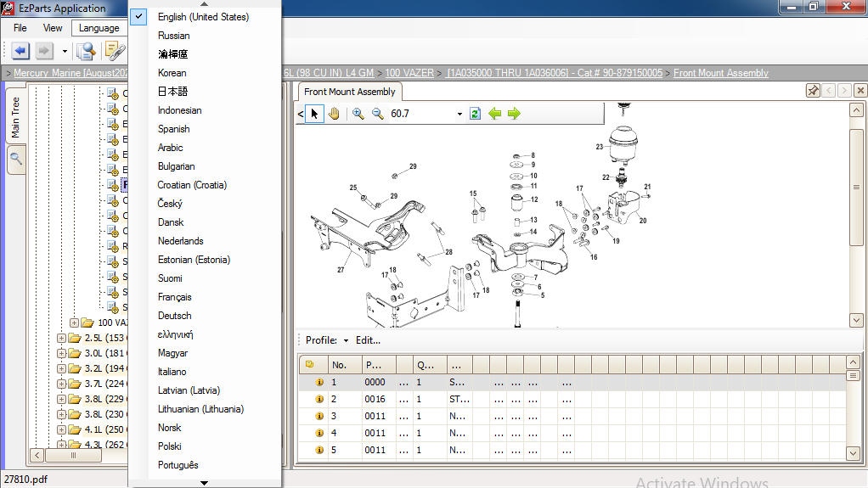This screenshot has width=868, height=488.
Task: Click the zoom out magnifier icon
Action: (378, 114)
